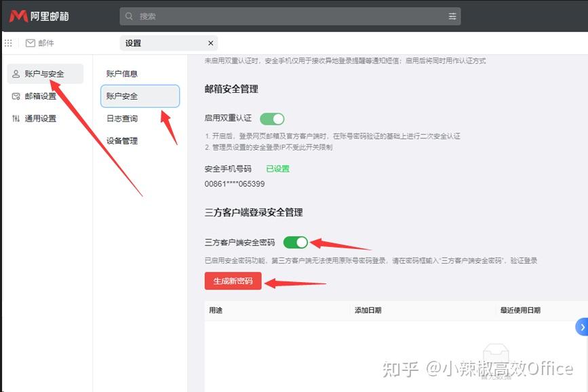
Task: Open 通用设置 section
Action: 45,119
